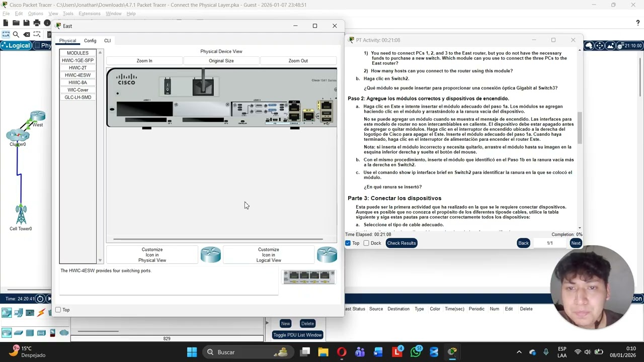Click the New scenario button
Screen dimensions: 644x362
click(x=285, y=323)
